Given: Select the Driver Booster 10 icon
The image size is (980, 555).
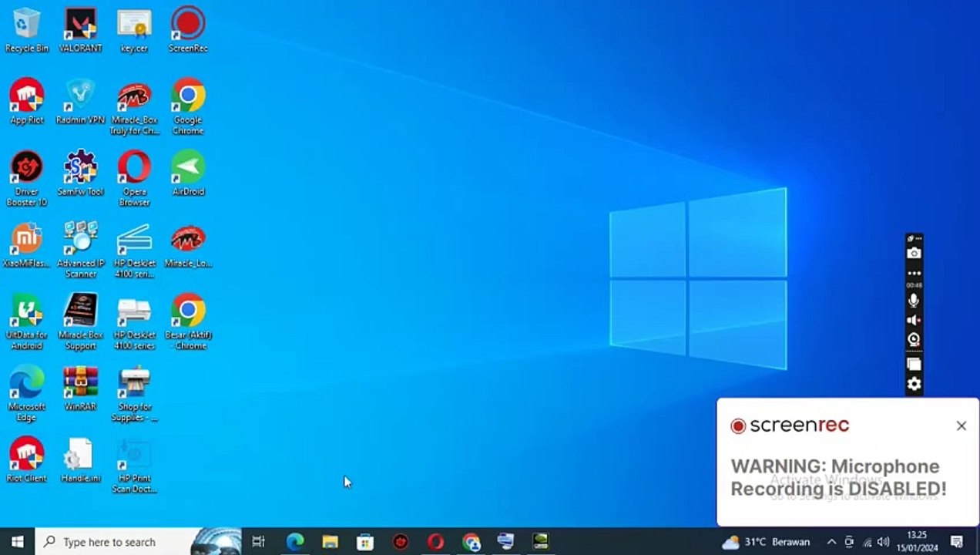Looking at the screenshot, I should click(26, 179).
